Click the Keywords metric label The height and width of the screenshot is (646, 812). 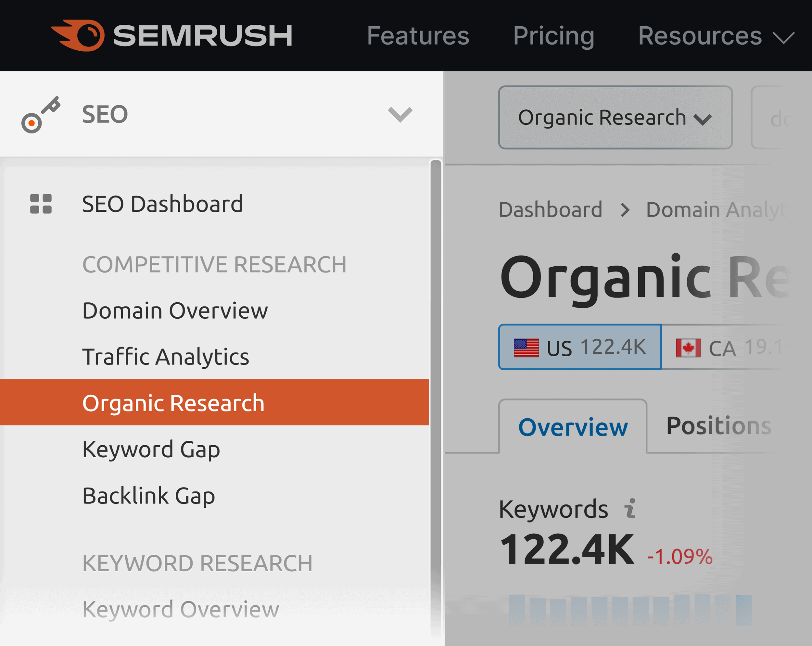553,509
